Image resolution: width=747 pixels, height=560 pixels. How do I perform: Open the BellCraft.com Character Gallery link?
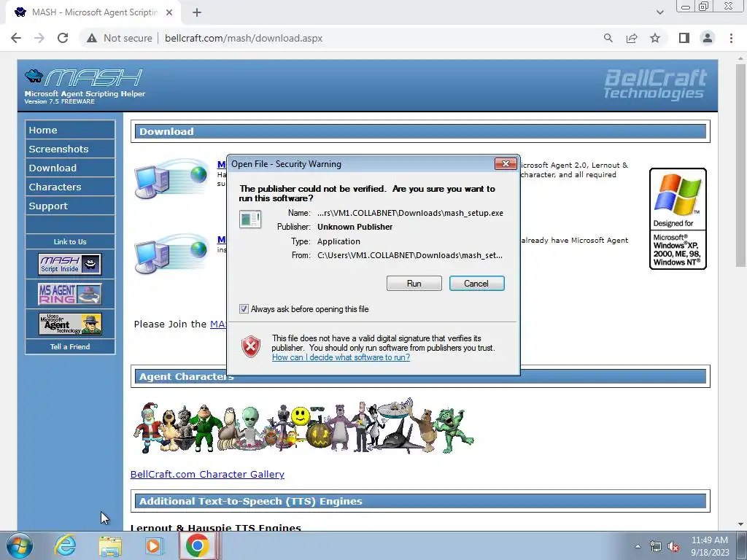(x=207, y=474)
